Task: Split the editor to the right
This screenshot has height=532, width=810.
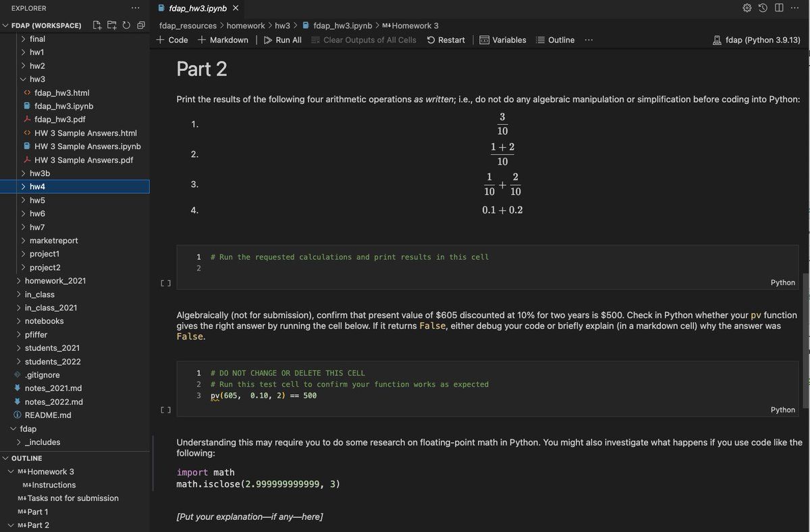Action: point(779,8)
